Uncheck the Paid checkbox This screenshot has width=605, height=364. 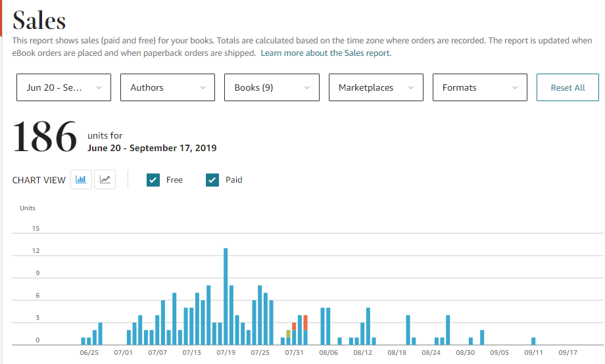[212, 180]
